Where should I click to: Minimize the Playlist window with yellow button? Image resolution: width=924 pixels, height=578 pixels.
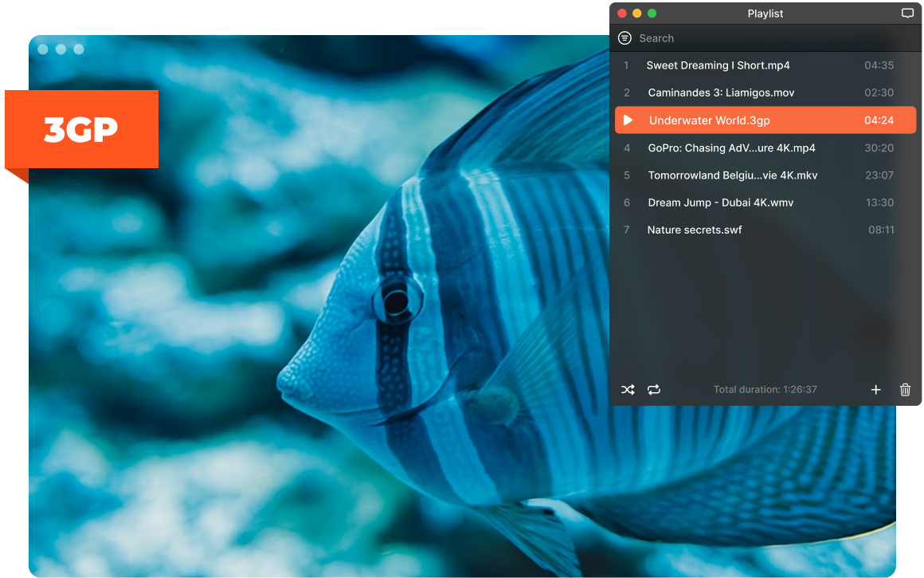pyautogui.click(x=637, y=13)
